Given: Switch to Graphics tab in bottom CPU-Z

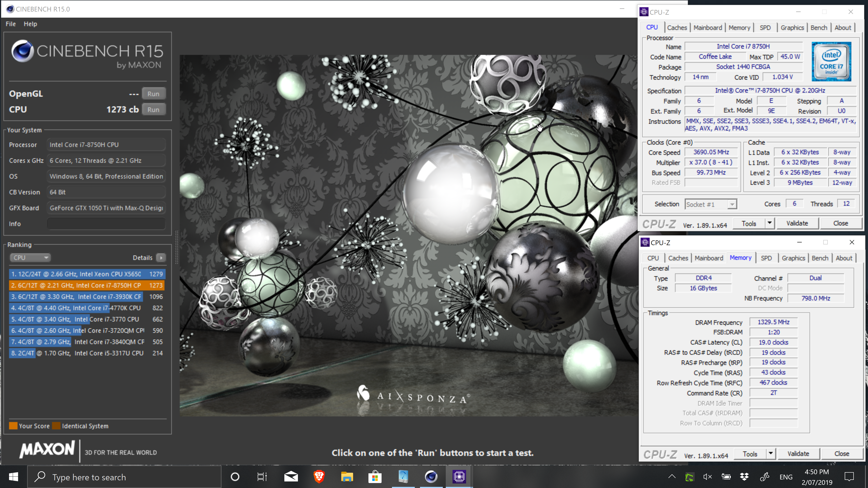Looking at the screenshot, I should pos(793,258).
